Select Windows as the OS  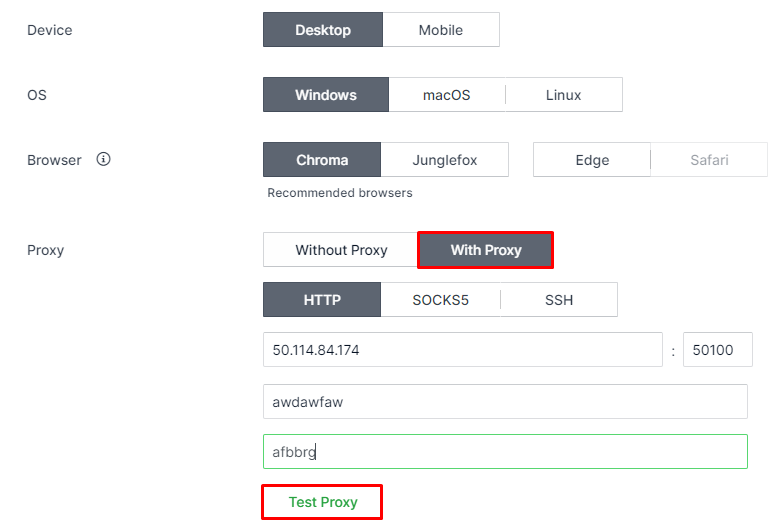[x=326, y=95]
